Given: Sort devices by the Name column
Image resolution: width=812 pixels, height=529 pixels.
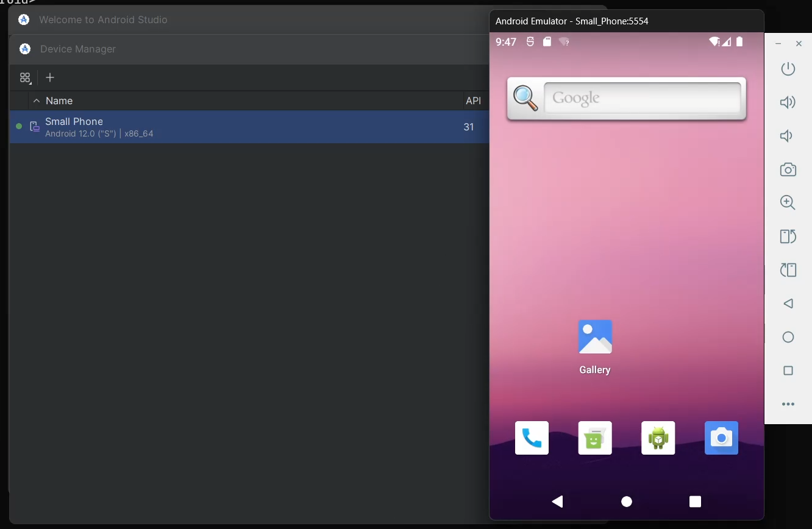Looking at the screenshot, I should tap(59, 101).
